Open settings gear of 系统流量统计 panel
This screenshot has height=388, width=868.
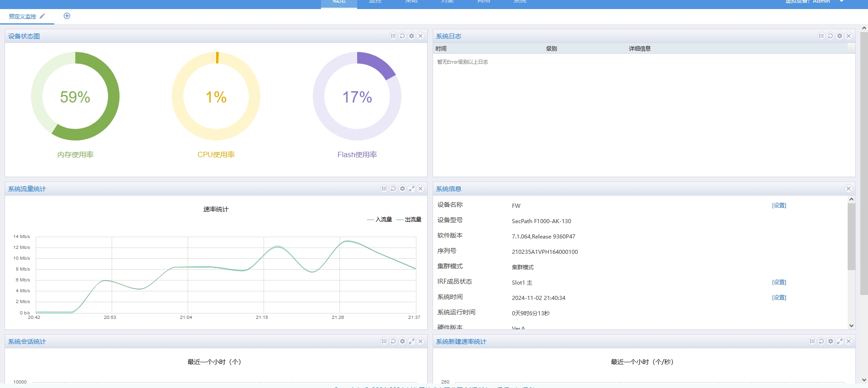click(x=402, y=189)
